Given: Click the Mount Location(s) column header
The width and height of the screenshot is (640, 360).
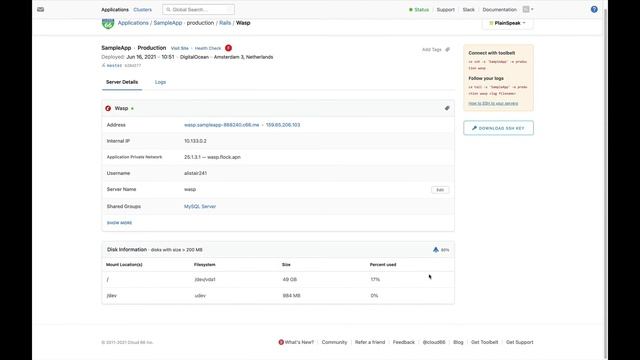Looking at the screenshot, I should coord(124,264).
